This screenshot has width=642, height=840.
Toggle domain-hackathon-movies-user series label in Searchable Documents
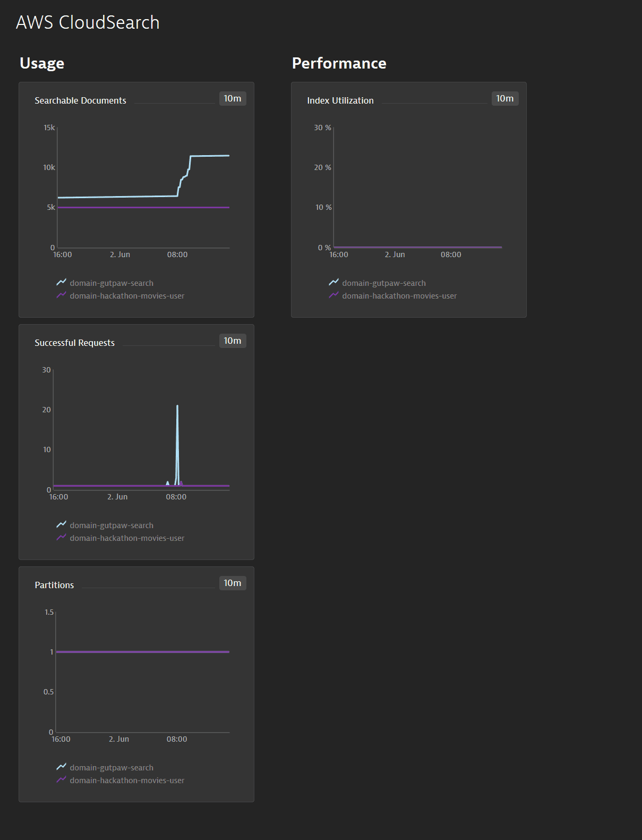[x=127, y=296]
